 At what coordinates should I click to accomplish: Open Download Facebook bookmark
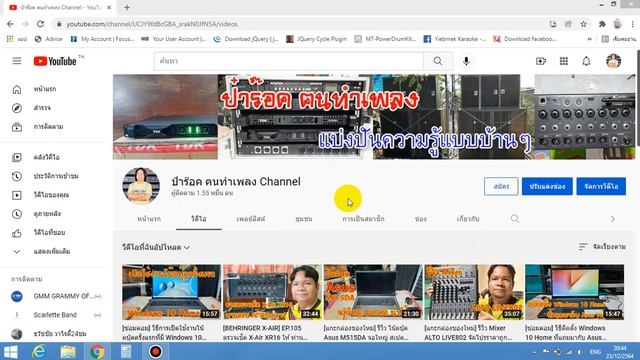point(525,39)
